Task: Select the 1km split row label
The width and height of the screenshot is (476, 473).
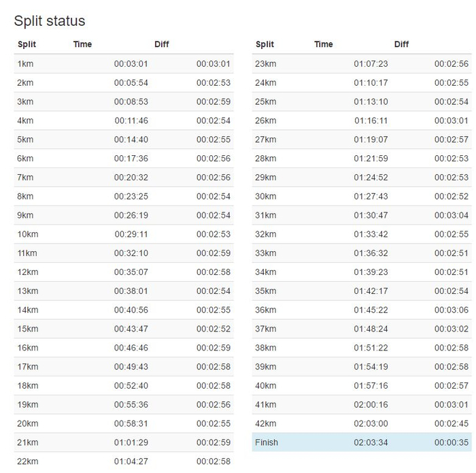Action: click(25, 64)
